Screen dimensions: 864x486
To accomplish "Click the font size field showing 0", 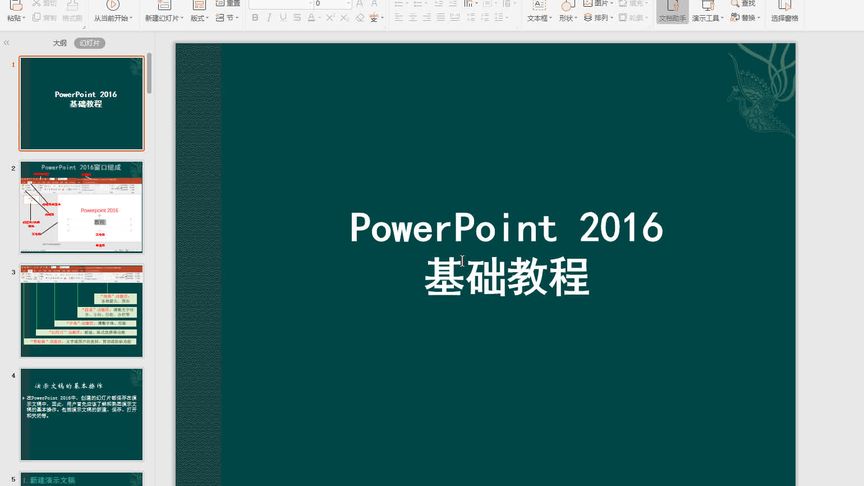I will [331, 4].
